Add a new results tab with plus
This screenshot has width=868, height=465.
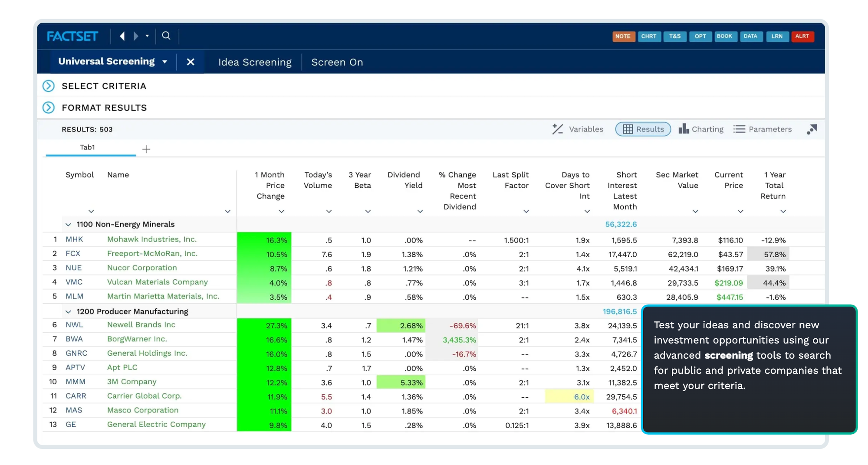pyautogui.click(x=146, y=149)
